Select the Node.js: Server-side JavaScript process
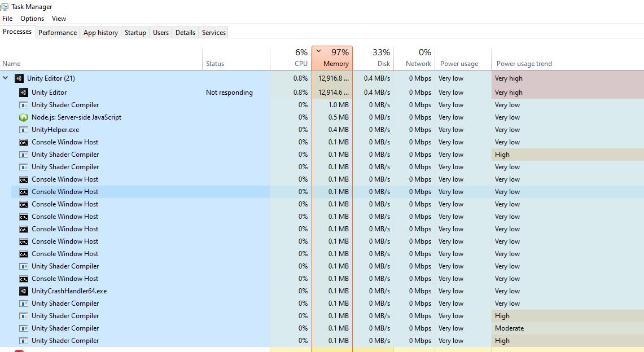The height and width of the screenshot is (352, 644). [322, 117]
